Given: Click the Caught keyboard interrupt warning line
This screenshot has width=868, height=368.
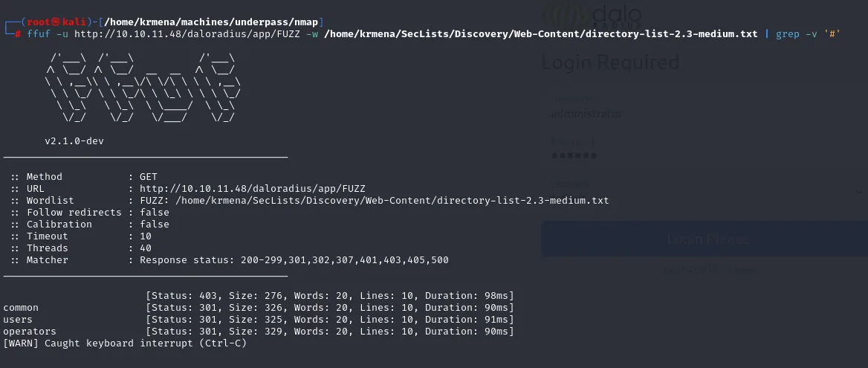Looking at the screenshot, I should click(125, 343).
